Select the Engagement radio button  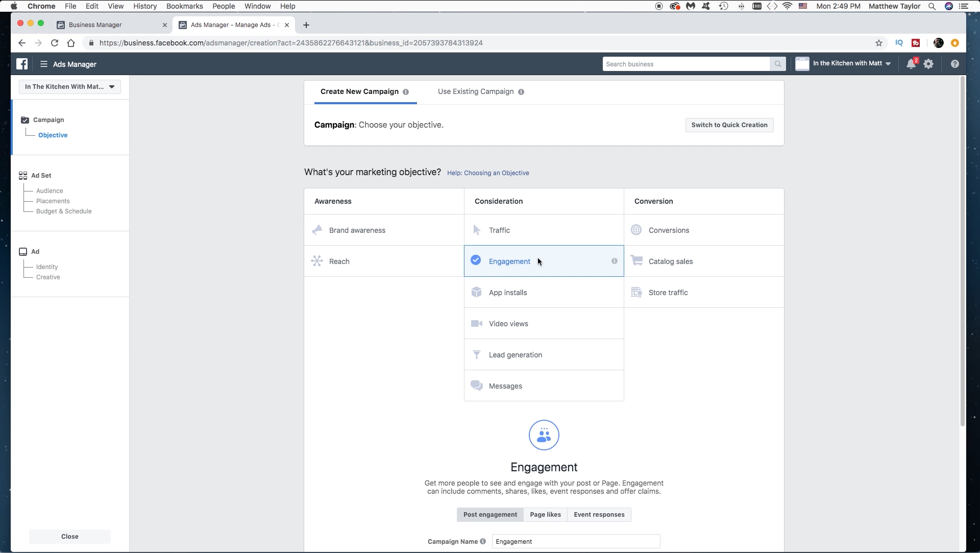[x=476, y=261]
